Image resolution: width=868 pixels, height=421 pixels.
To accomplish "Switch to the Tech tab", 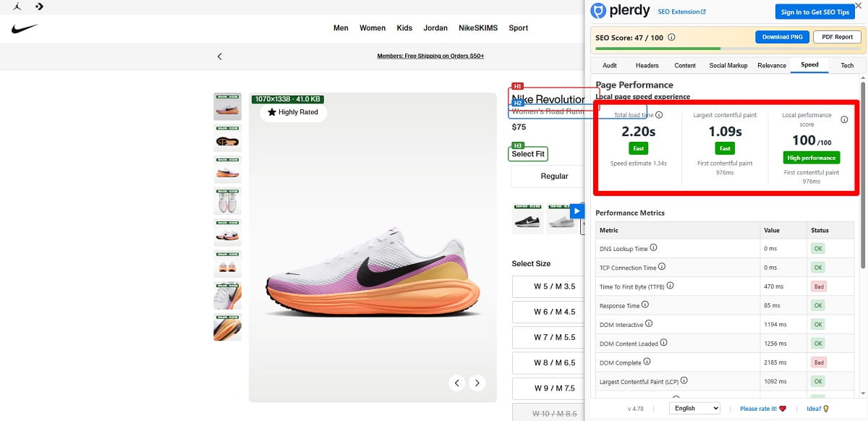I will coord(847,65).
